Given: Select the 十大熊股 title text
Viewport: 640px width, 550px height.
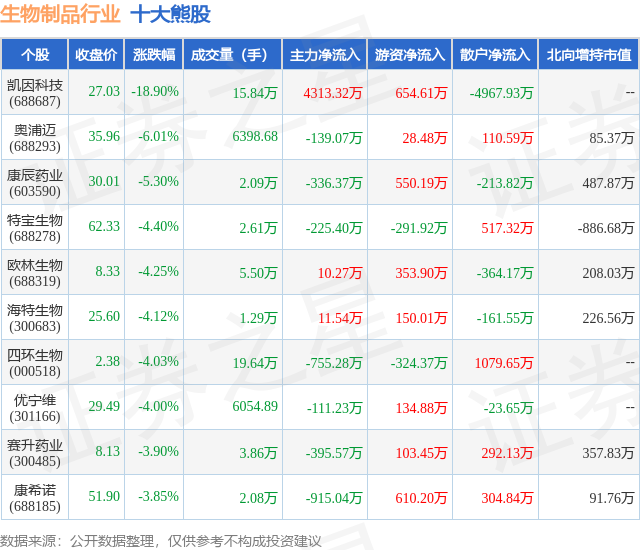Looking at the screenshot, I should 170,14.
